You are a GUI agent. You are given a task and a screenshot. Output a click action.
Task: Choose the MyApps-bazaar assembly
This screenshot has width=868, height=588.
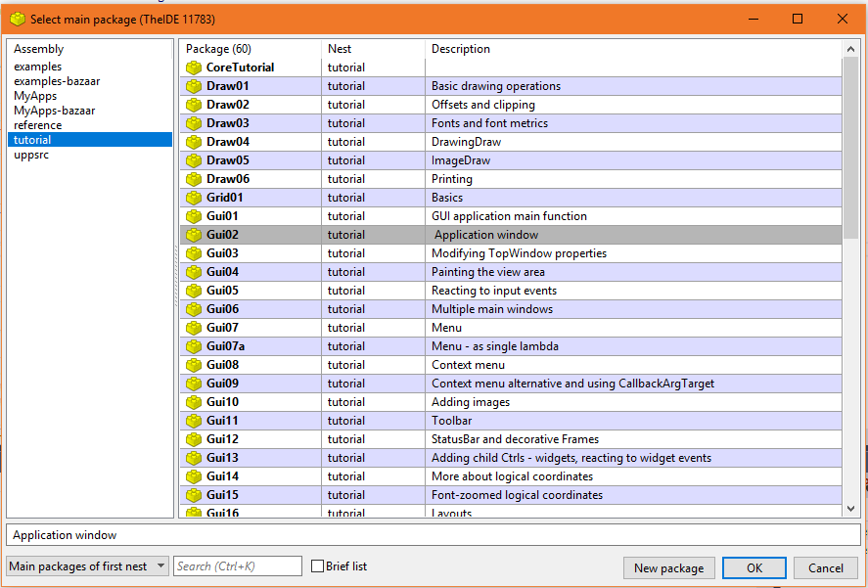50,111
